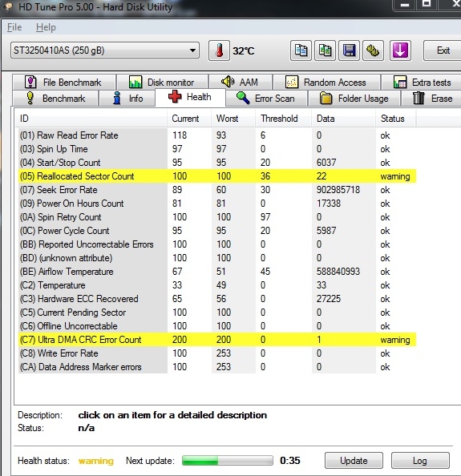
Task: Select the (05) Reallocated Sector Count row
Action: (217, 176)
